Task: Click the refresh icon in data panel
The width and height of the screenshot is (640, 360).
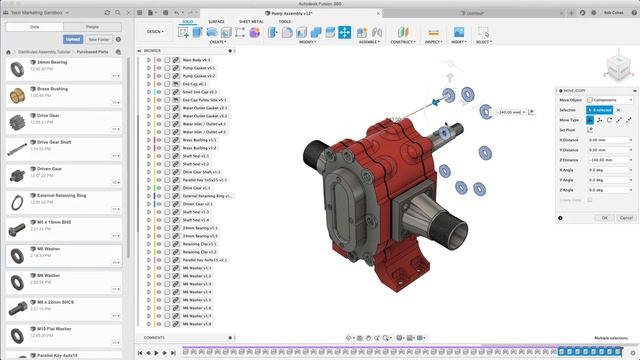Action: click(x=107, y=13)
